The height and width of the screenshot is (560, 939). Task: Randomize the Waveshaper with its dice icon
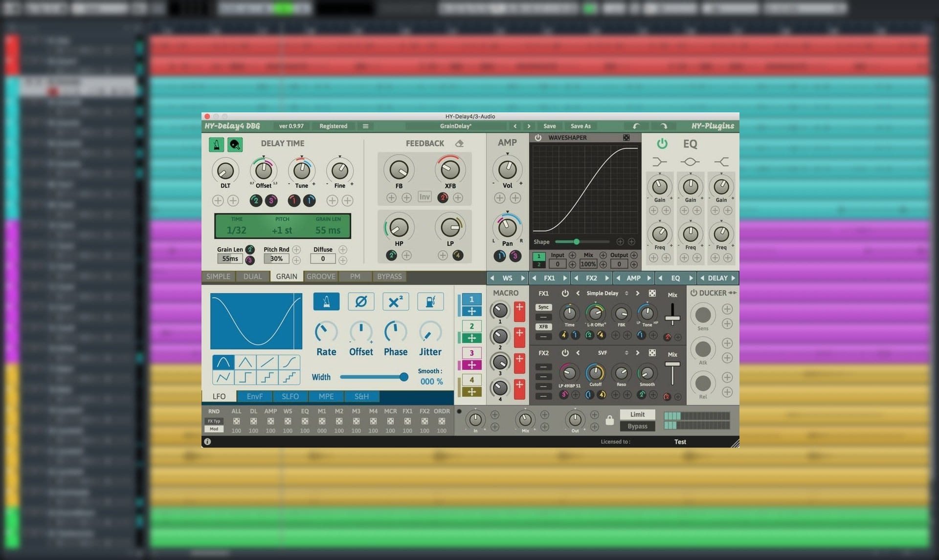[626, 138]
